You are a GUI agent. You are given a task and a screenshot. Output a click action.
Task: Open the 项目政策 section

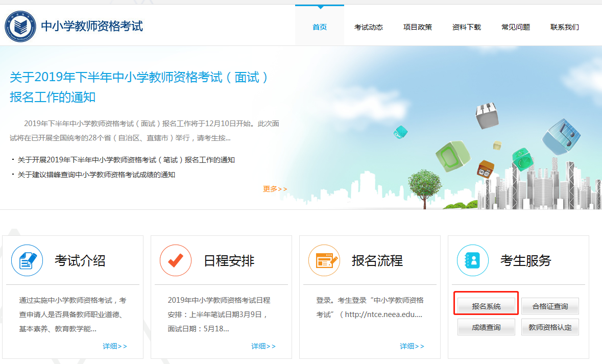click(x=417, y=27)
